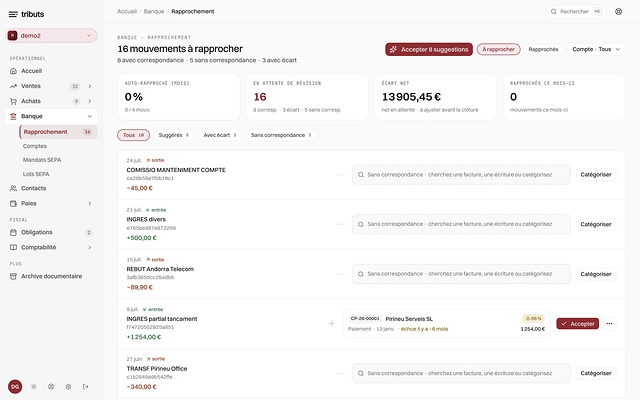Switch to the Avec écart tab
Screen dimensions: 640x400
point(220,135)
